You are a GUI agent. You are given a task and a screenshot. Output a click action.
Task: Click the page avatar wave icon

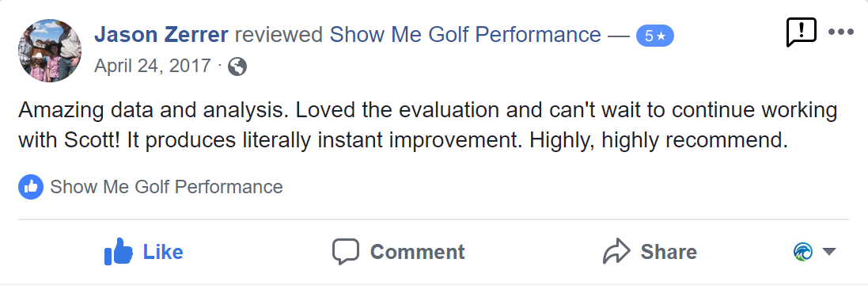[803, 252]
